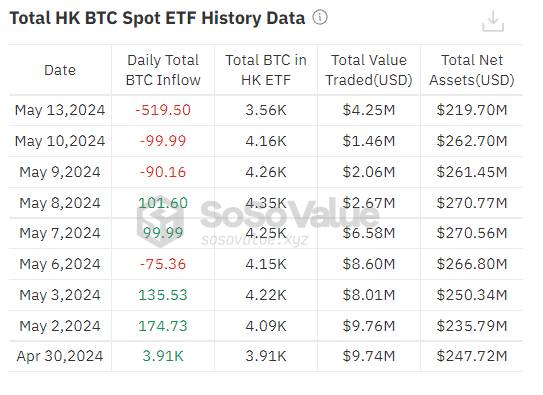Select the Apr 30,2024 date cell
Screen dimensions: 543x395
60,356
